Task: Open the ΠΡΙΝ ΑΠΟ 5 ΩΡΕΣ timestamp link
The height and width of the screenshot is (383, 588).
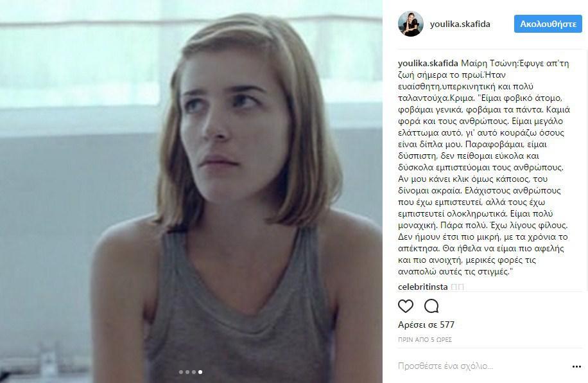Action: point(425,340)
